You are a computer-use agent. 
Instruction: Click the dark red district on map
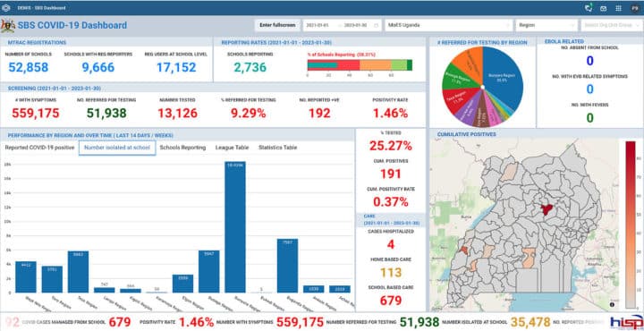(x=547, y=209)
